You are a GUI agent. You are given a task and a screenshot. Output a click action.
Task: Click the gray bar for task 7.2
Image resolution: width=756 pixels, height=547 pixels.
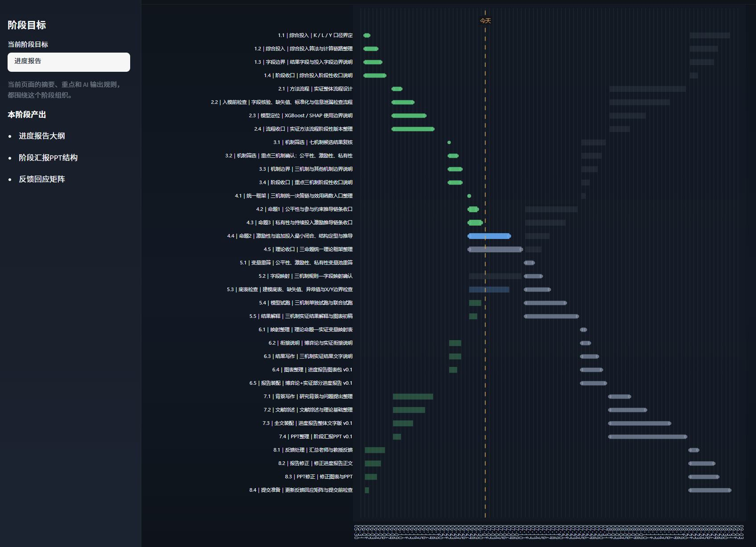point(628,410)
